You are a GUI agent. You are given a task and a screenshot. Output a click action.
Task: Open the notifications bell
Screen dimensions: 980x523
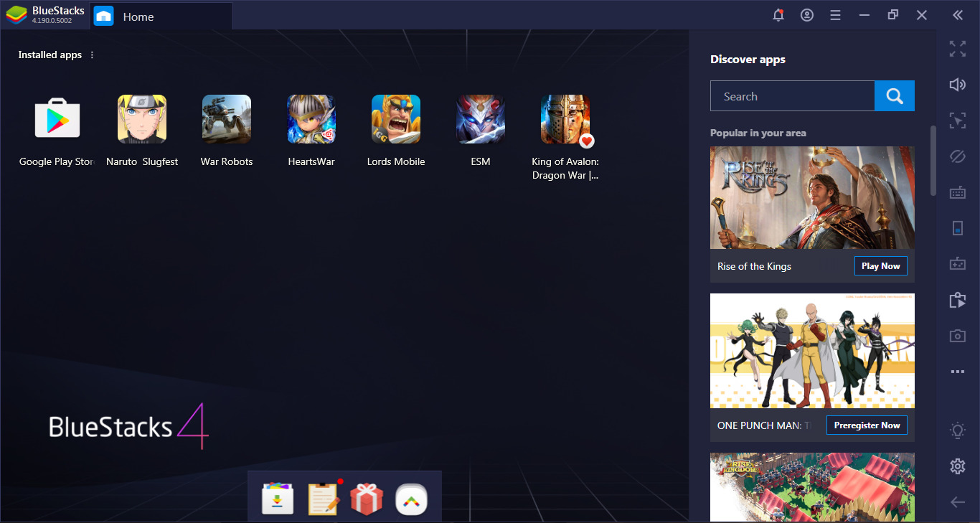pyautogui.click(x=778, y=15)
